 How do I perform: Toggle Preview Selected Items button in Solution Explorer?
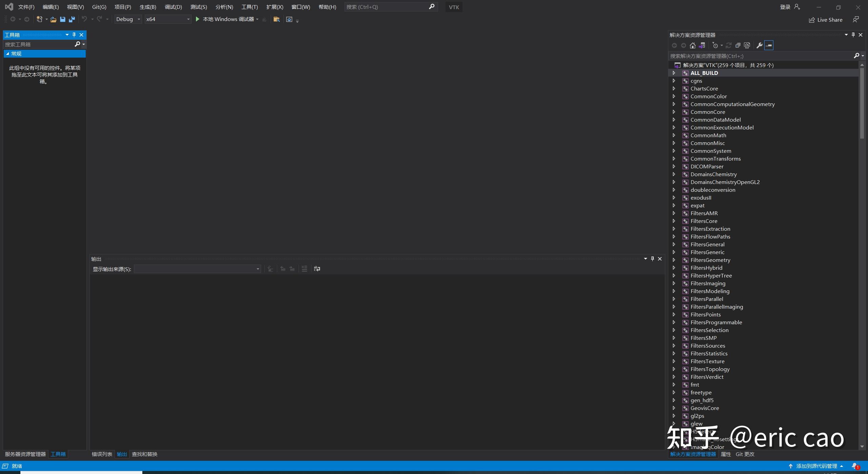769,45
